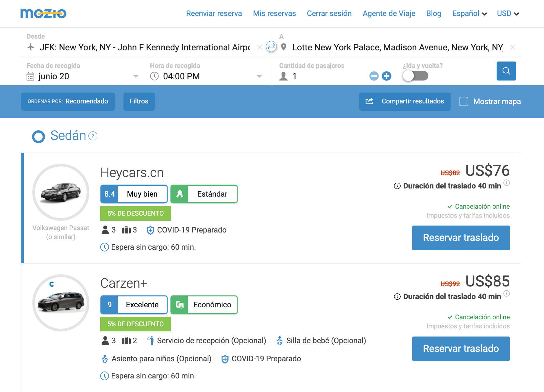Click the passenger person icon in search form
The image size is (544, 392).
[x=283, y=76]
